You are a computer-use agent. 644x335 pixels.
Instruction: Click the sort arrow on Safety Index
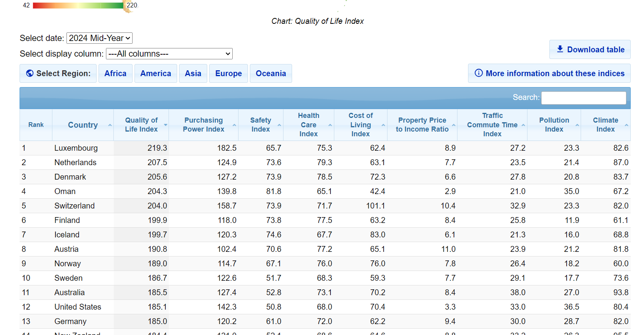[x=279, y=125]
